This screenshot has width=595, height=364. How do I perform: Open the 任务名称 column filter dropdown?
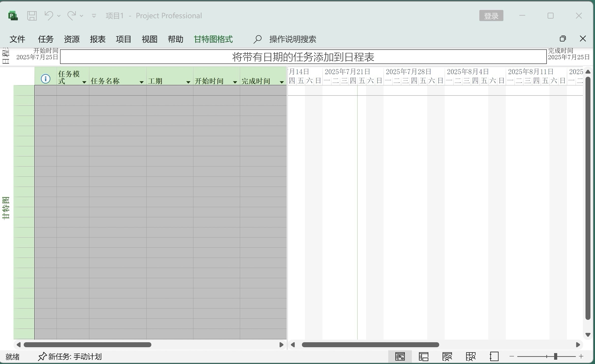pyautogui.click(x=141, y=82)
